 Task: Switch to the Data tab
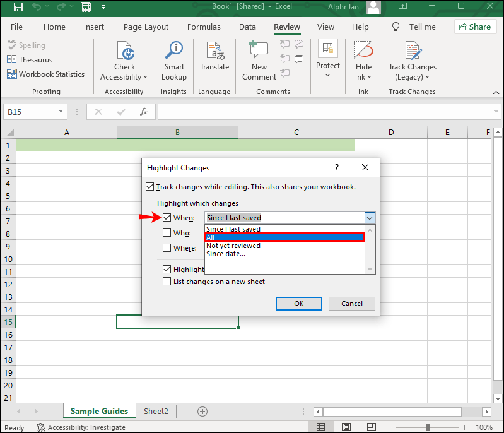(x=247, y=27)
